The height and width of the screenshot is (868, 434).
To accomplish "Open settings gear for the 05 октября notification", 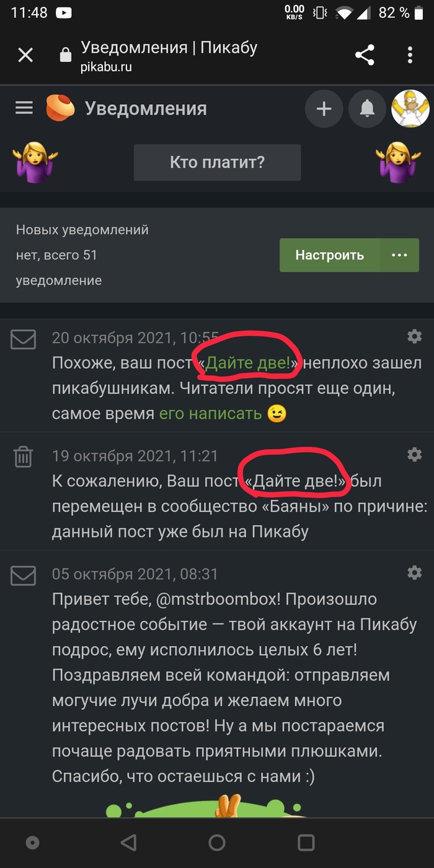I will pyautogui.click(x=414, y=572).
